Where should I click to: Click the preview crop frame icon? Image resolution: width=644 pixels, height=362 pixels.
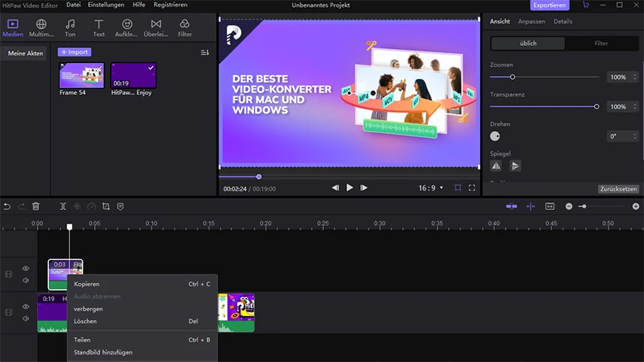click(x=457, y=188)
